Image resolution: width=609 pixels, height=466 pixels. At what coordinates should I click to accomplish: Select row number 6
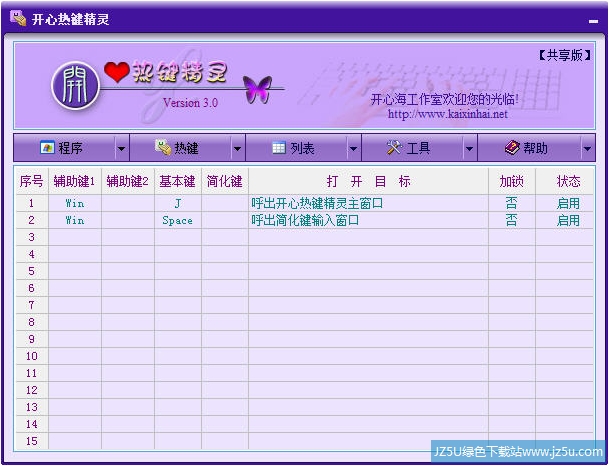point(31,288)
